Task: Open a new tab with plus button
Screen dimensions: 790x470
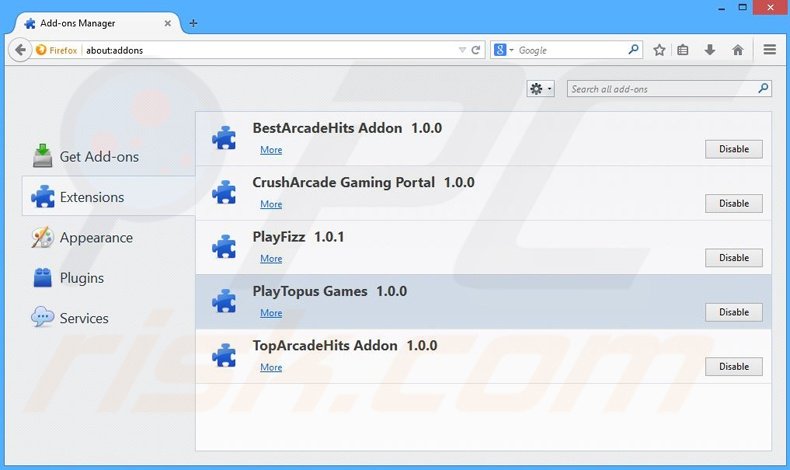Action: pyautogui.click(x=193, y=23)
